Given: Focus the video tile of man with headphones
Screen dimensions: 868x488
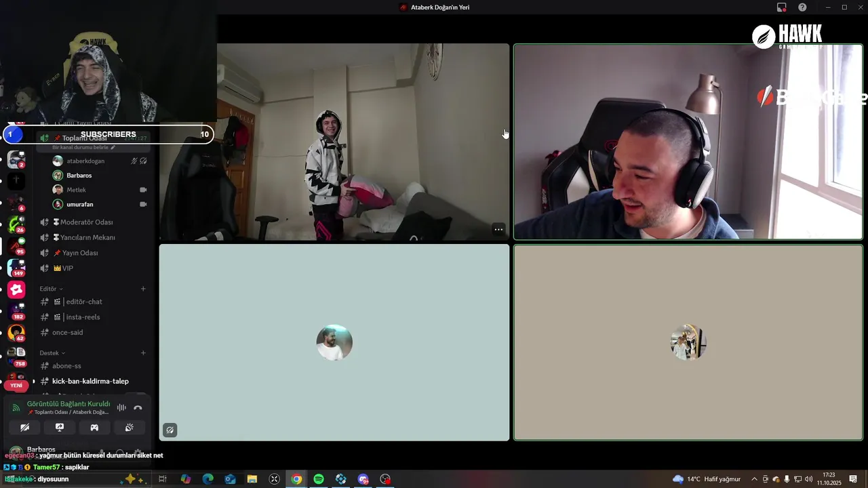Looking at the screenshot, I should tap(688, 142).
